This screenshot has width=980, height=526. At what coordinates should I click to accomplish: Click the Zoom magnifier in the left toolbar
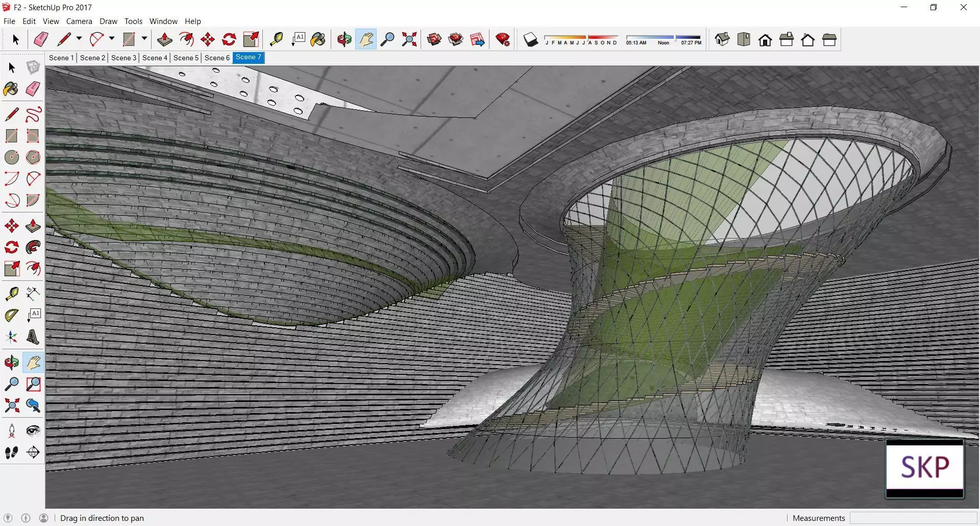point(11,384)
